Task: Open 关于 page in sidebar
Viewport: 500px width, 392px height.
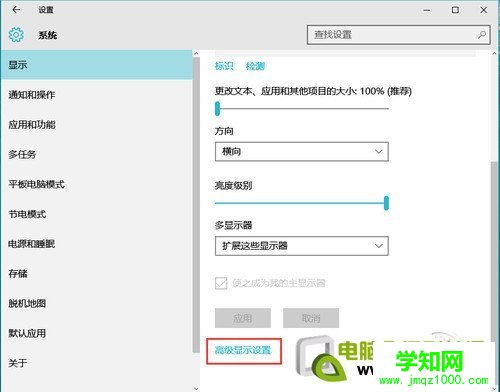Action: [x=97, y=363]
